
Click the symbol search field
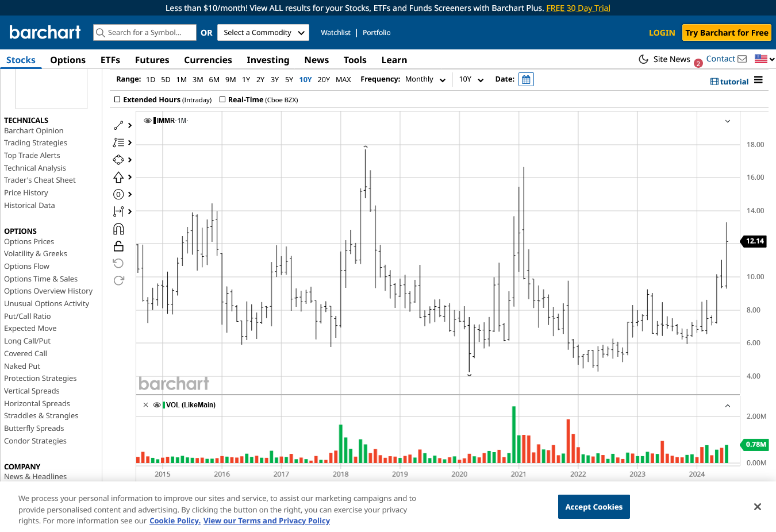[x=145, y=33]
